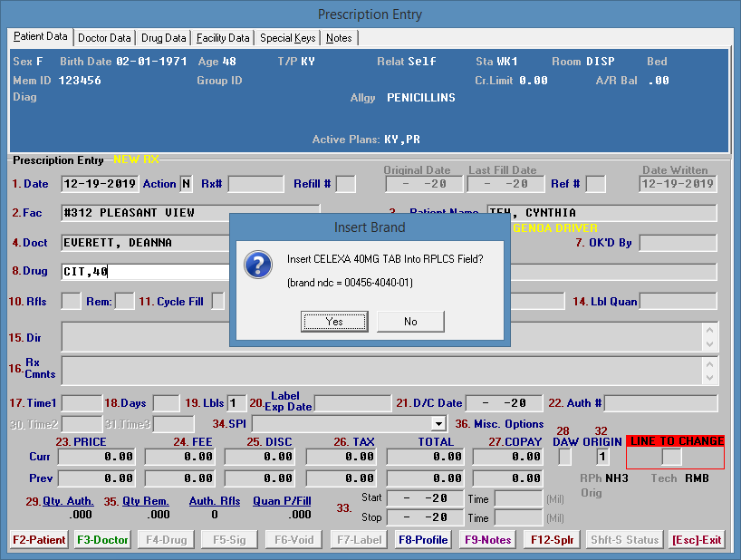Open the Special Keys tab
The height and width of the screenshot is (560, 741).
point(288,38)
